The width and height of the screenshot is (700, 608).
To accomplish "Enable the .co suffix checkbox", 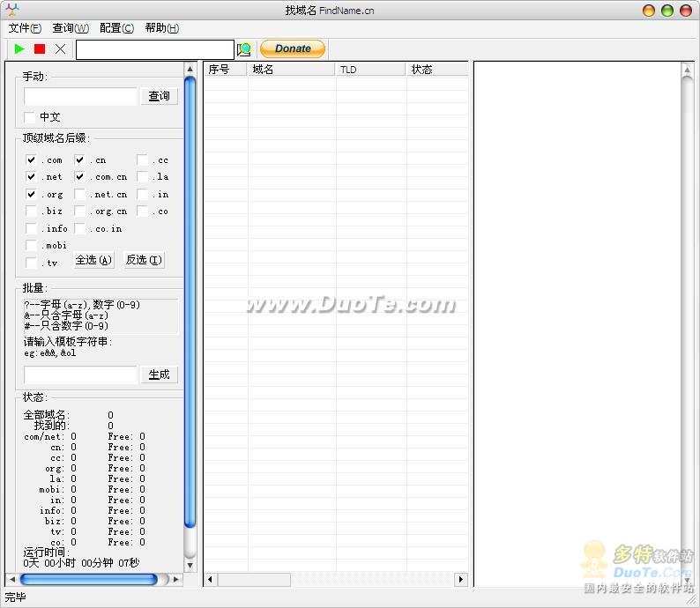I will click(x=143, y=211).
